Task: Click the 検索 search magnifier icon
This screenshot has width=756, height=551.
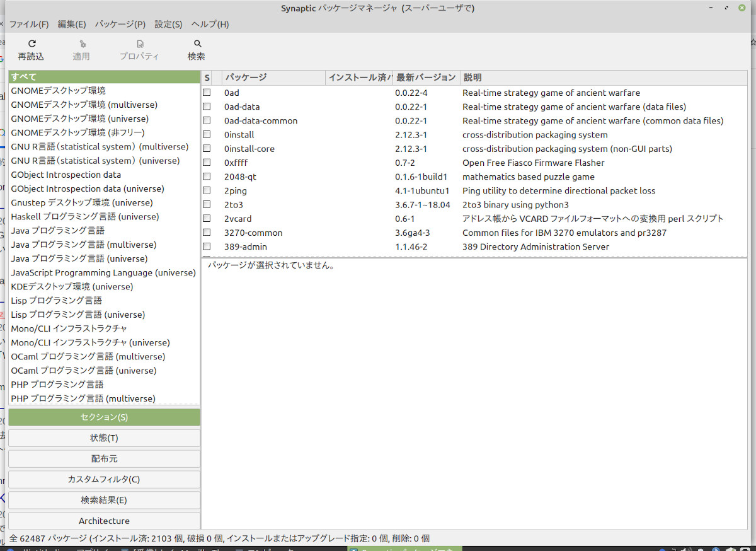Action: click(x=197, y=44)
